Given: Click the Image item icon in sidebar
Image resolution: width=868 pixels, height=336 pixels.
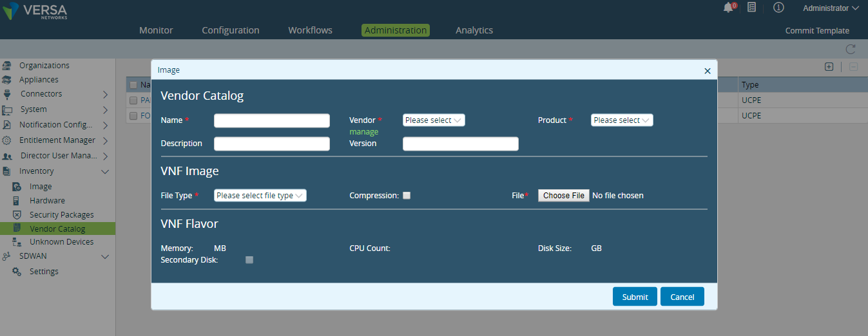Looking at the screenshot, I should [x=17, y=187].
